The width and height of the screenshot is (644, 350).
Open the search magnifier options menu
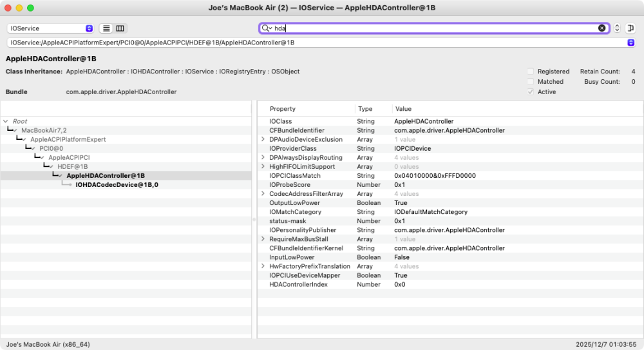267,28
